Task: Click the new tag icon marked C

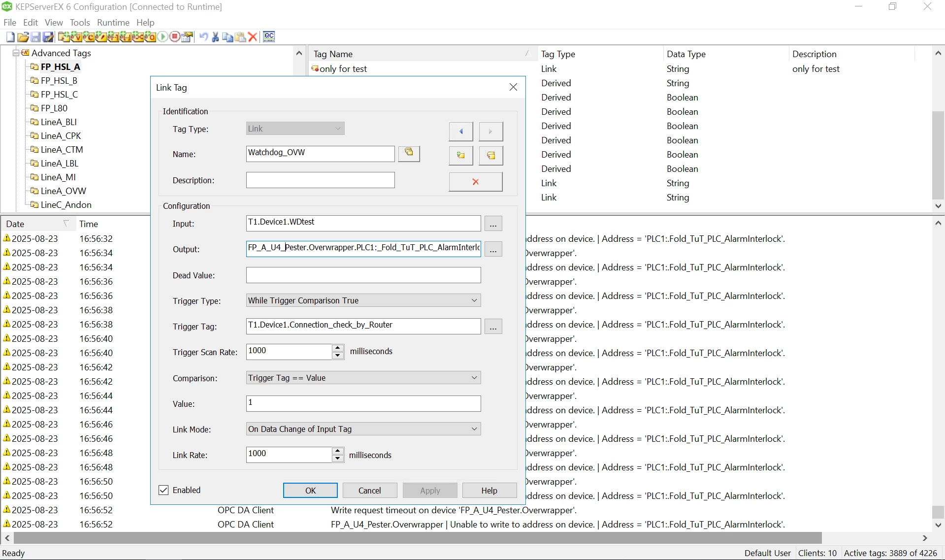Action: point(88,37)
